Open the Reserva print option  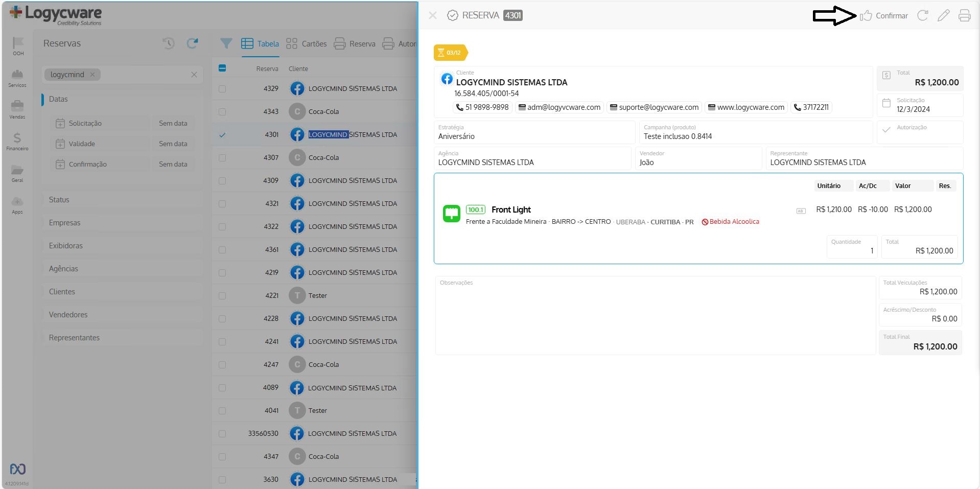(355, 44)
